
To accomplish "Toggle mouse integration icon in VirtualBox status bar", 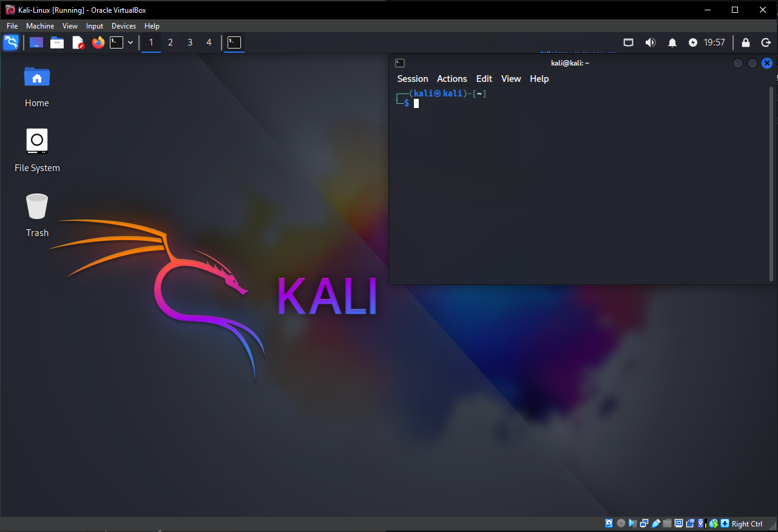I will tap(713, 523).
